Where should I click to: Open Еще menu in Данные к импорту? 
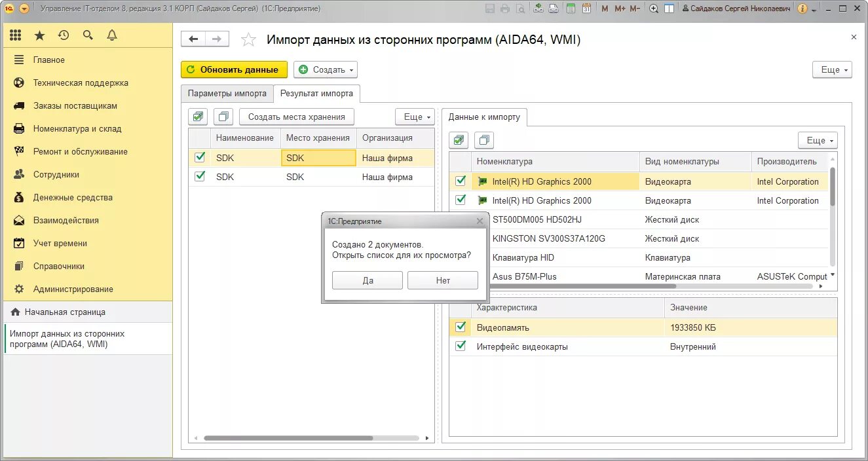(x=818, y=140)
